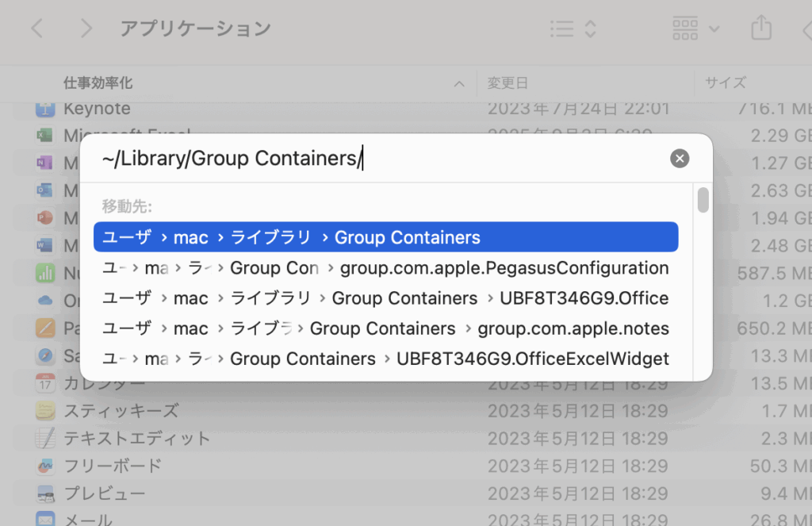The width and height of the screenshot is (812, 526).
Task: Open the grouping options dropdown
Action: 695,29
